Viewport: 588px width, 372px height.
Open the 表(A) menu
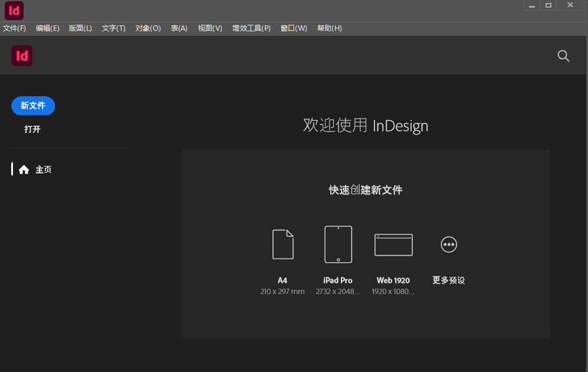click(x=179, y=28)
